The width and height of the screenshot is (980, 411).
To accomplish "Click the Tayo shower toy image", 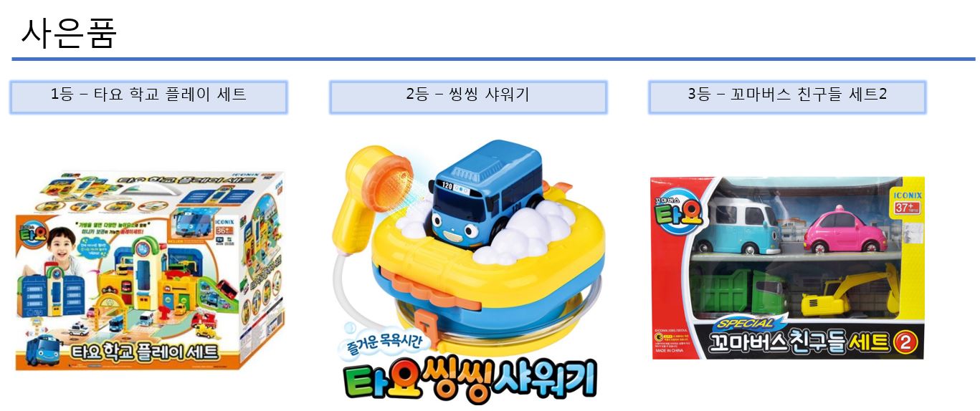I will pos(466,271).
